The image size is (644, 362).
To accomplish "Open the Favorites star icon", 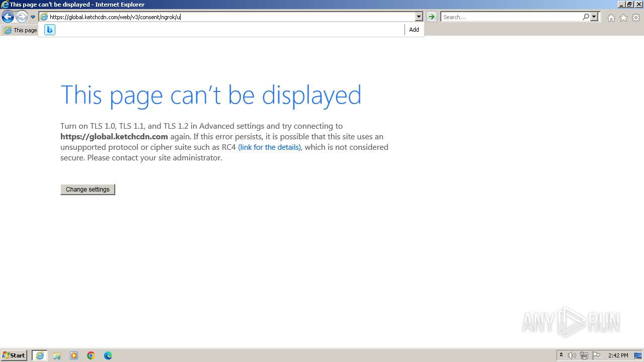I will [x=623, y=18].
